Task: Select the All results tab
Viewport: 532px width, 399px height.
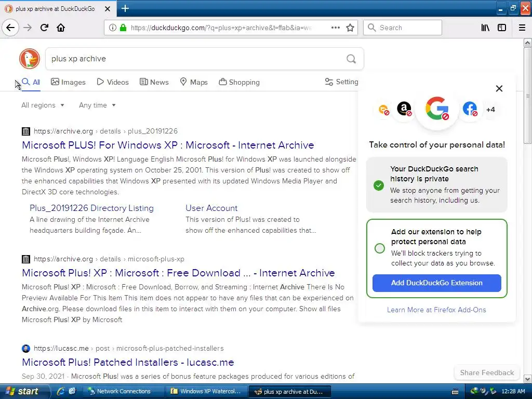Action: (x=31, y=82)
